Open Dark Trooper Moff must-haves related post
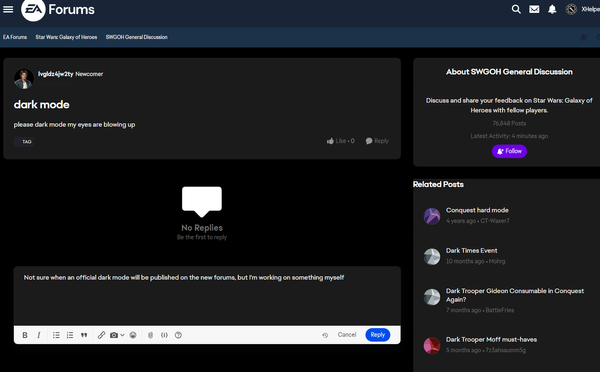The width and height of the screenshot is (600, 372). click(x=491, y=339)
